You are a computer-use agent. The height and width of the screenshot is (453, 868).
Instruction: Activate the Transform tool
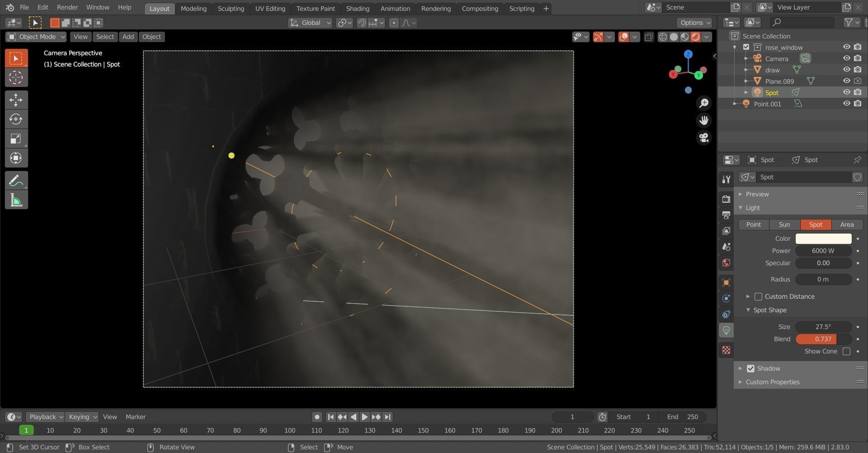(x=16, y=158)
